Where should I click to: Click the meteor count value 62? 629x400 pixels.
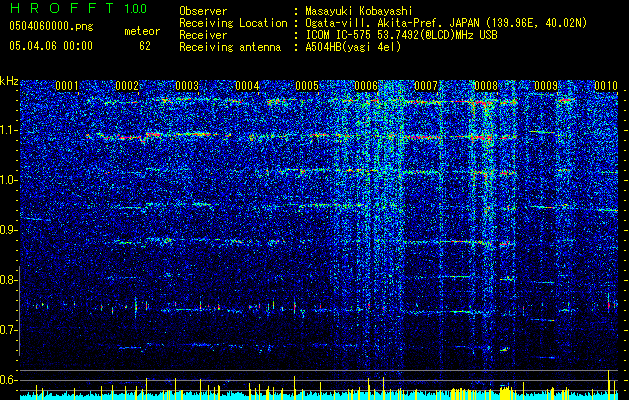[x=145, y=46]
